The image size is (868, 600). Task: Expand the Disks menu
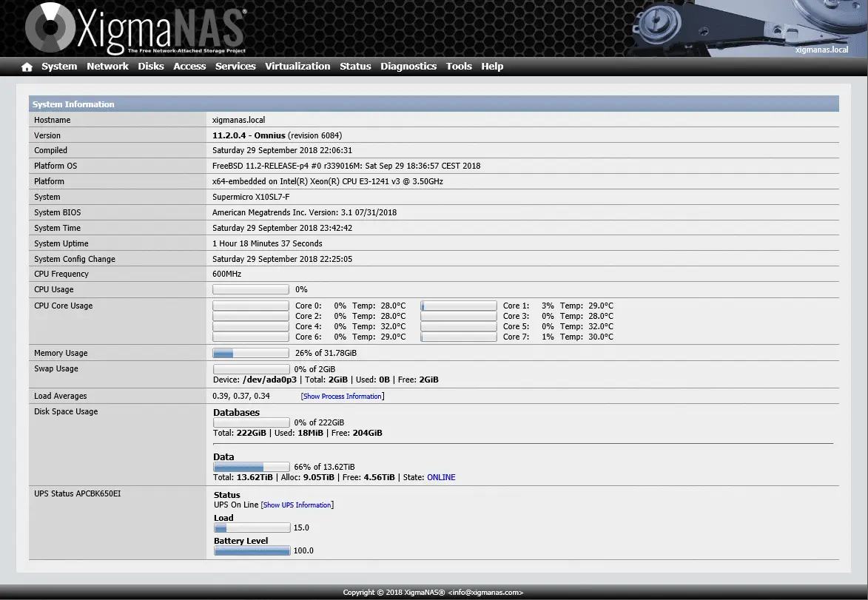(x=150, y=67)
